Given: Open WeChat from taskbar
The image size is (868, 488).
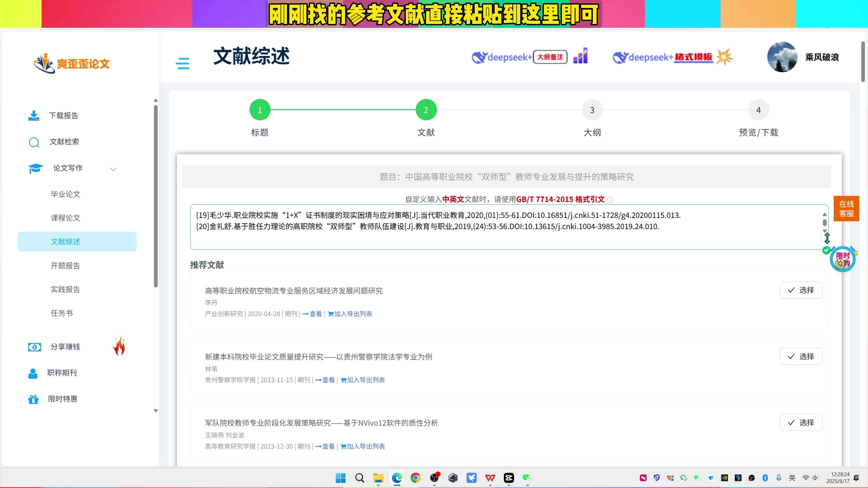Looking at the screenshot, I should (x=527, y=478).
